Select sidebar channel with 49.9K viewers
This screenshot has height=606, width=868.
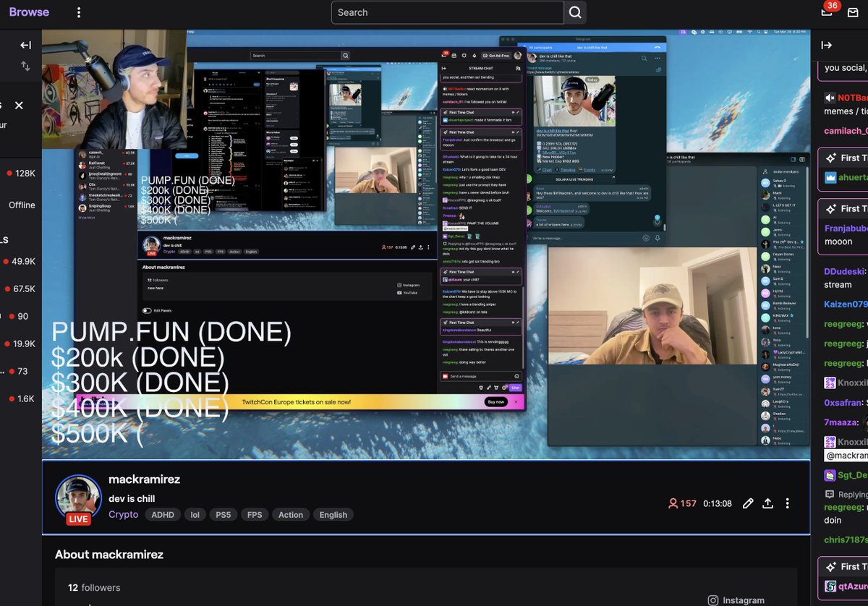click(20, 262)
